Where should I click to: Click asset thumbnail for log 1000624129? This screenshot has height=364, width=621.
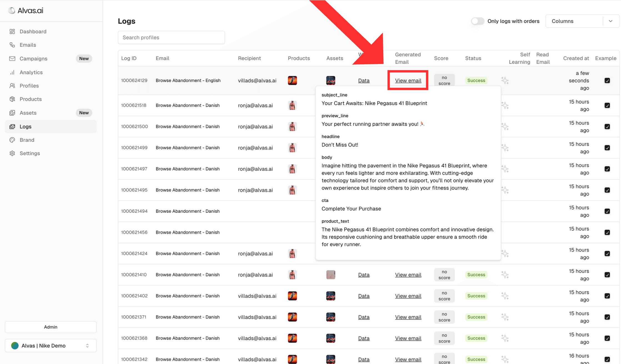330,80
